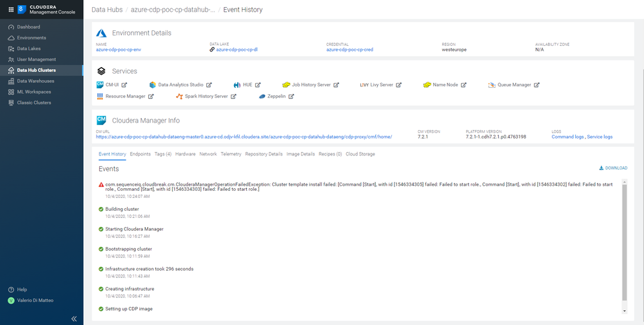Image resolution: width=644 pixels, height=325 pixels.
Task: Click the Name Node external link icon
Action: tap(463, 85)
